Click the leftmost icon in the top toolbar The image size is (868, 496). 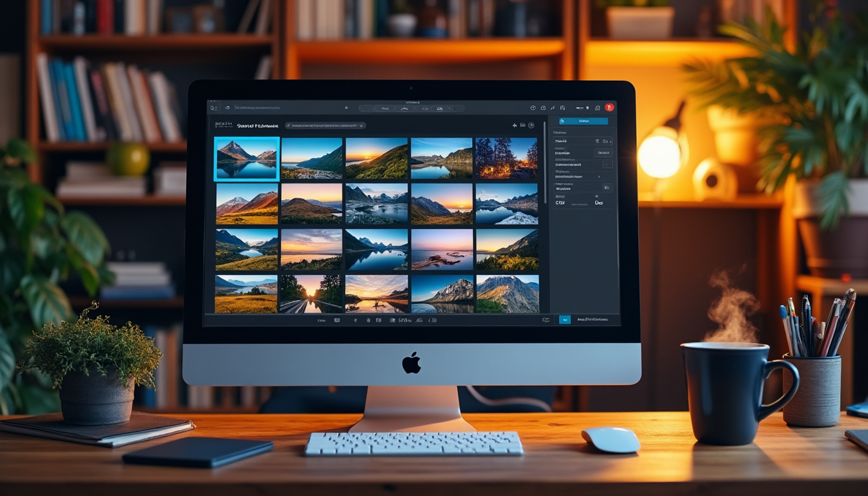(214, 107)
